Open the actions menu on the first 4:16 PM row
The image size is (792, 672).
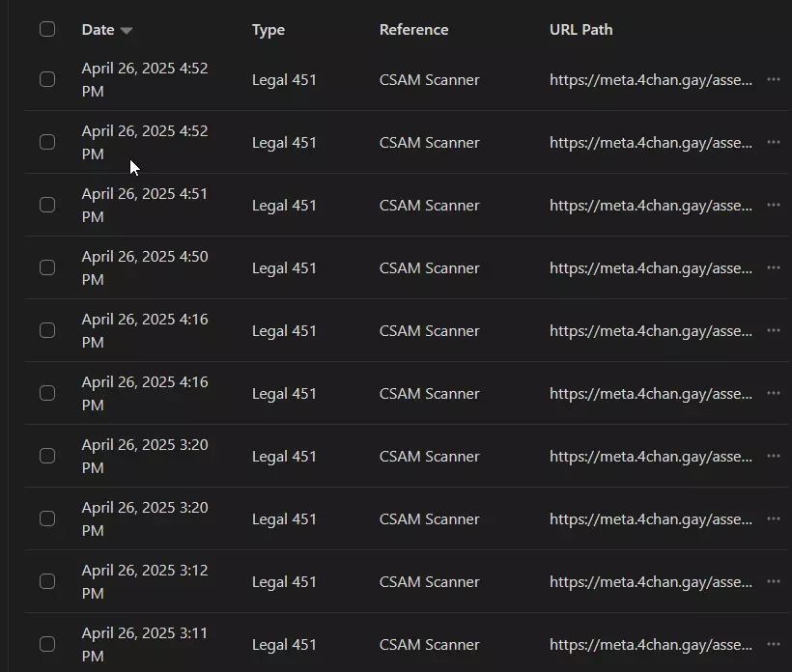pyautogui.click(x=774, y=330)
